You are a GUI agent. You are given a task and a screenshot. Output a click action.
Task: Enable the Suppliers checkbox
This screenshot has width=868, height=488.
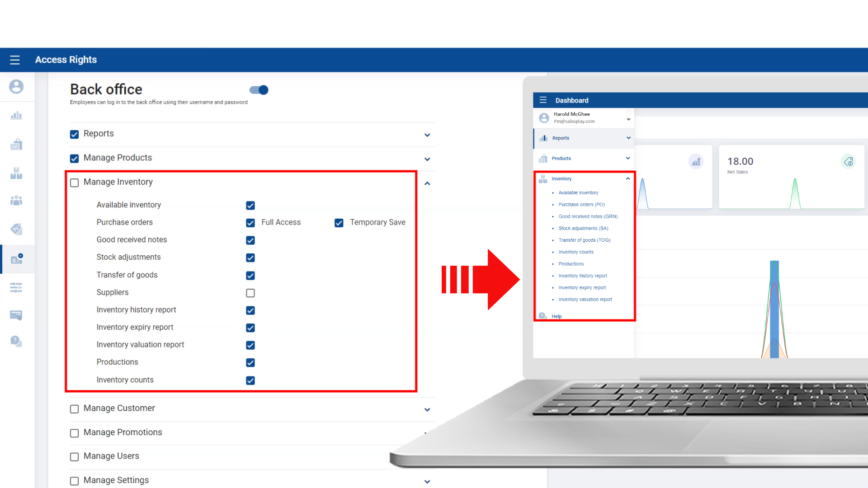point(250,293)
